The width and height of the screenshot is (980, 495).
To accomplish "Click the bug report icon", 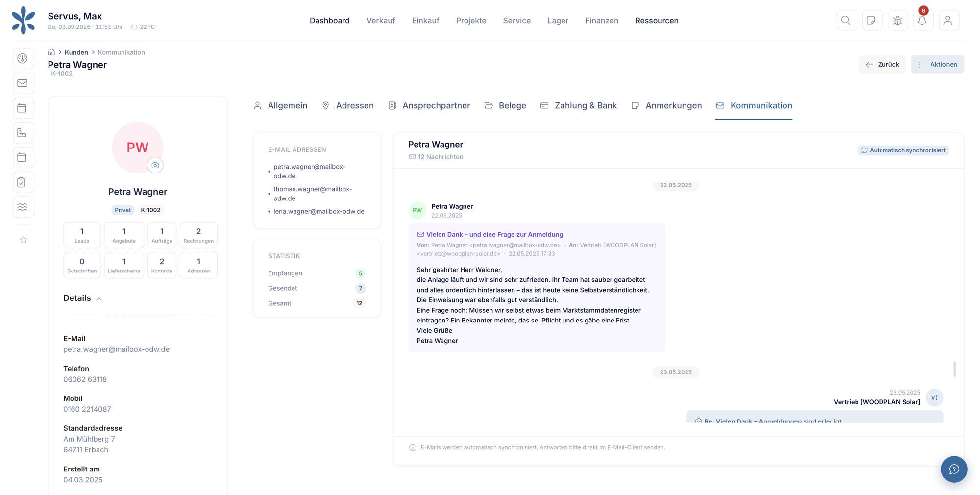I will [898, 21].
